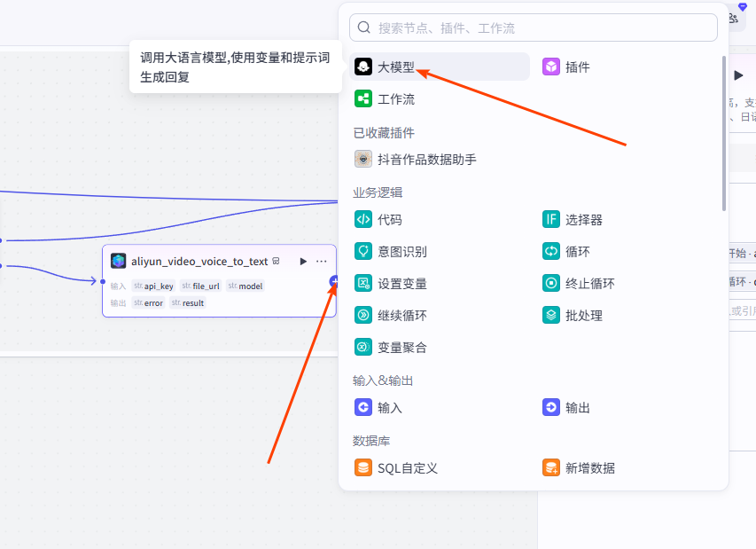Screen dimensions: 756x549
Task: Add a 大模型 LLM node
Action: (440, 67)
